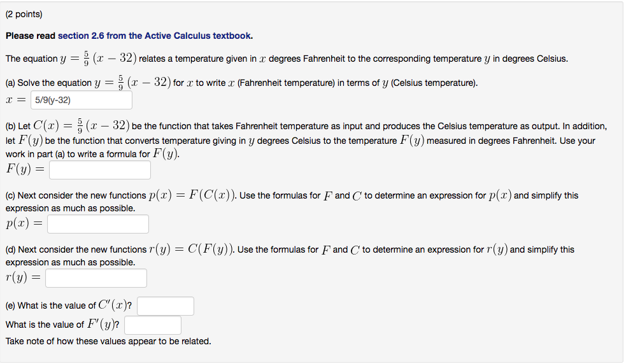Click the "Take note of how these values" sentence
626x364 pixels.
(x=108, y=341)
